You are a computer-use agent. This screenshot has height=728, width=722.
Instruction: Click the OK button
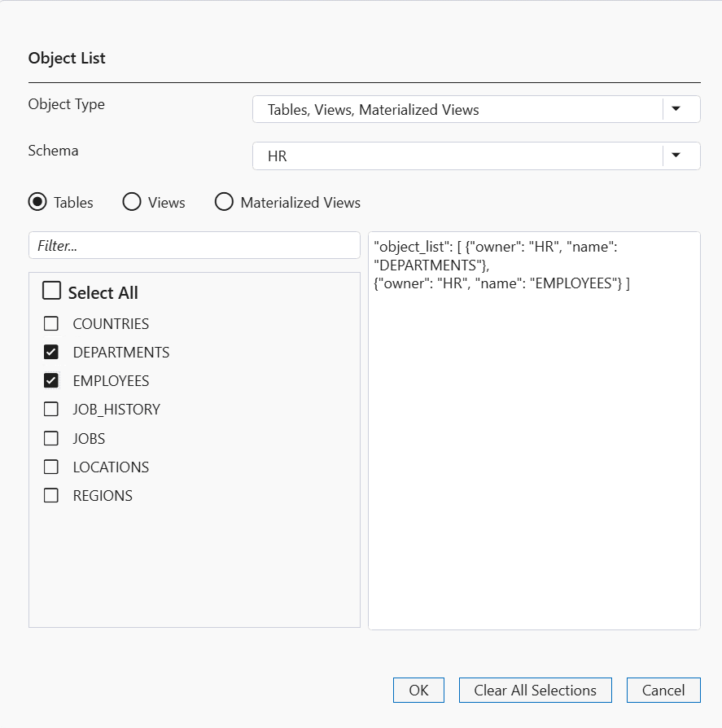[418, 690]
